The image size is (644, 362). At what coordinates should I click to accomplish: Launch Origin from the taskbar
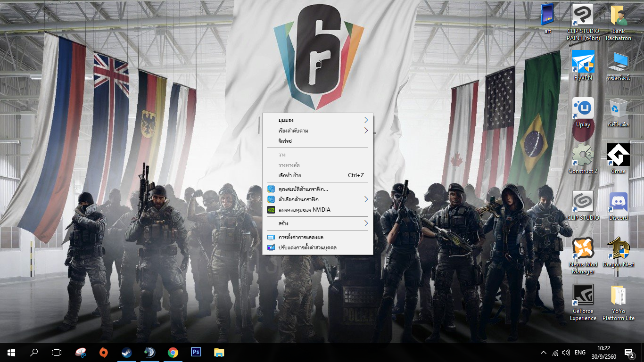(x=104, y=353)
